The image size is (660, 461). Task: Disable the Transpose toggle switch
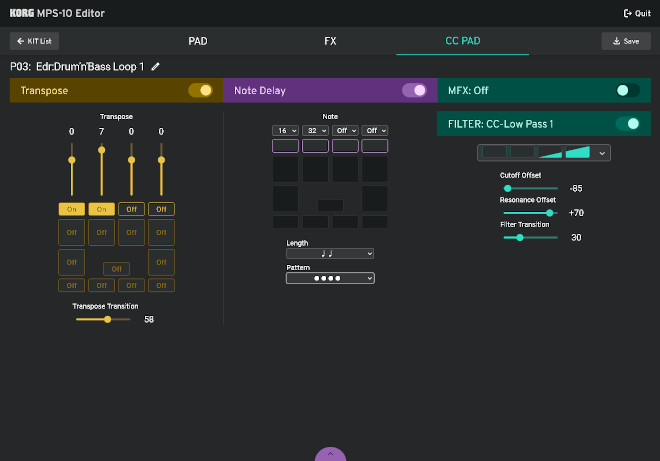click(x=200, y=90)
